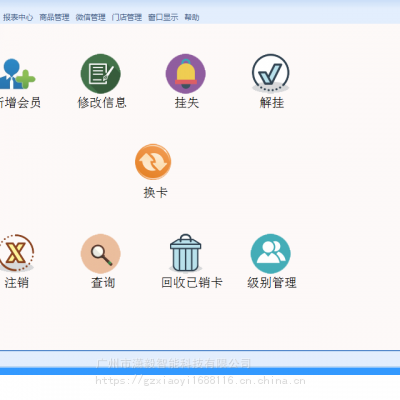
Task: Click the 解挂 text label
Action: point(272,103)
